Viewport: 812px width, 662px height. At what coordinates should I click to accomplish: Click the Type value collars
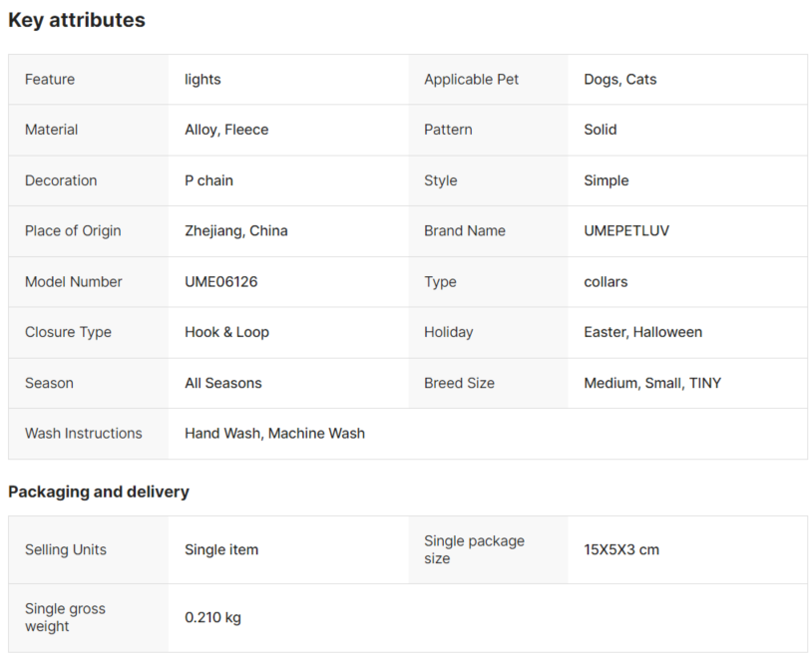point(606,281)
